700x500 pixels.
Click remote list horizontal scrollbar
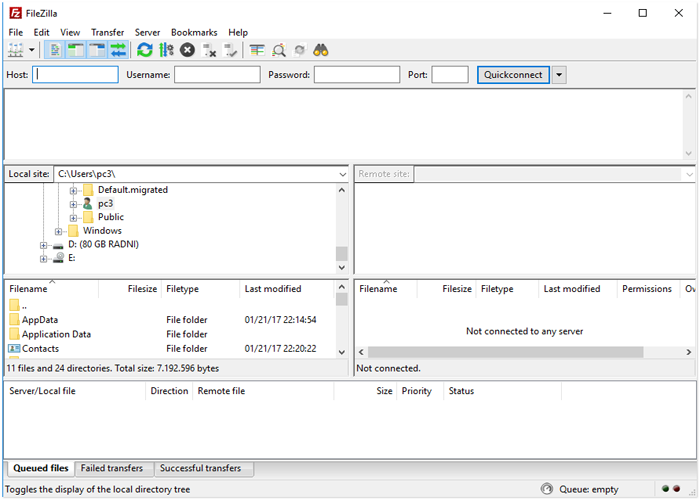505,352
